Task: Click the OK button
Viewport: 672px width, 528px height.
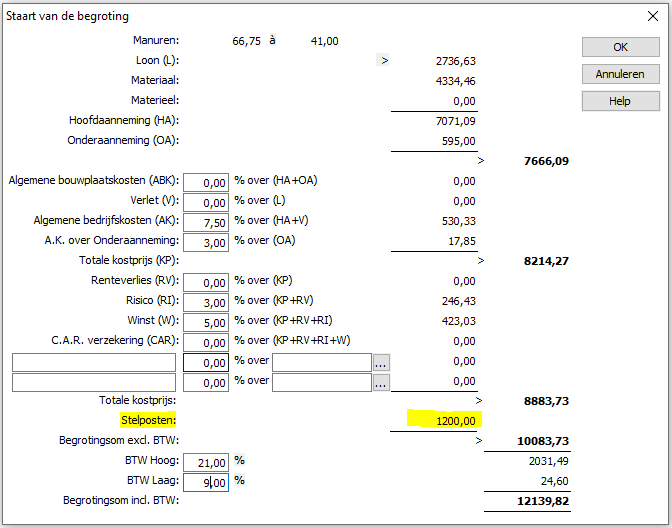Action: pyautogui.click(x=621, y=47)
